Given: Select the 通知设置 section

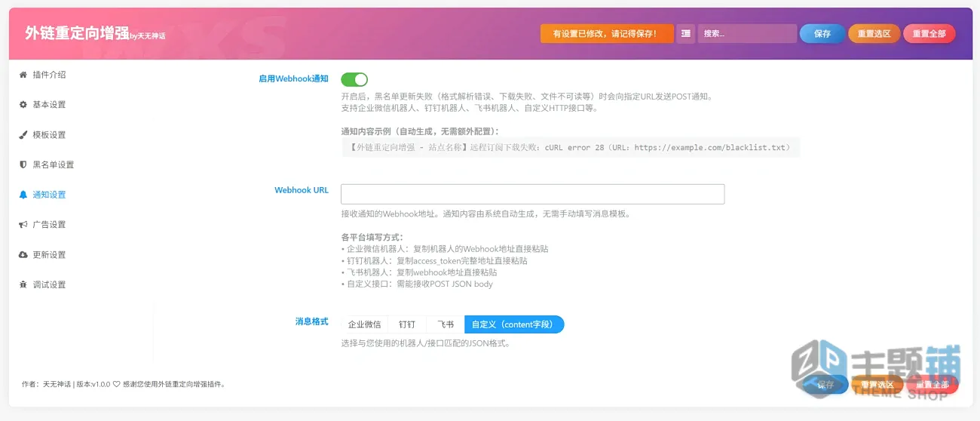Looking at the screenshot, I should coord(49,195).
